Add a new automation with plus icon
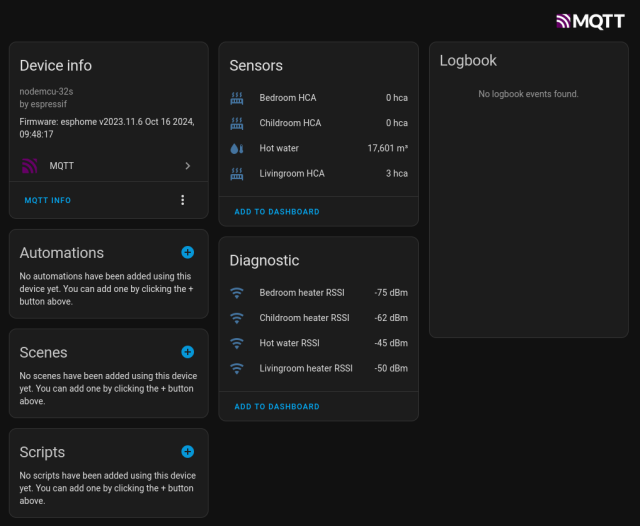640x526 pixels. (187, 253)
